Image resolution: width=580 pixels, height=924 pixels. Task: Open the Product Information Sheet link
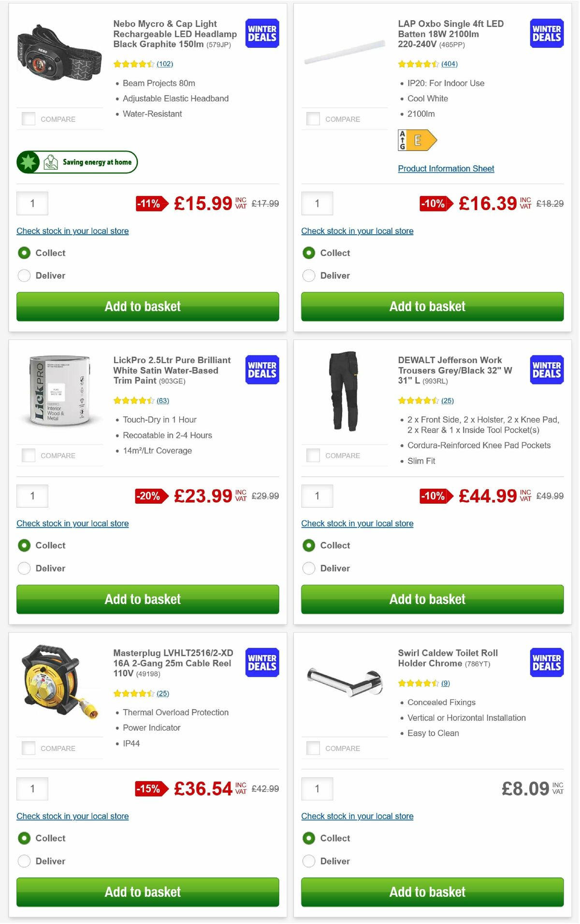tap(446, 168)
